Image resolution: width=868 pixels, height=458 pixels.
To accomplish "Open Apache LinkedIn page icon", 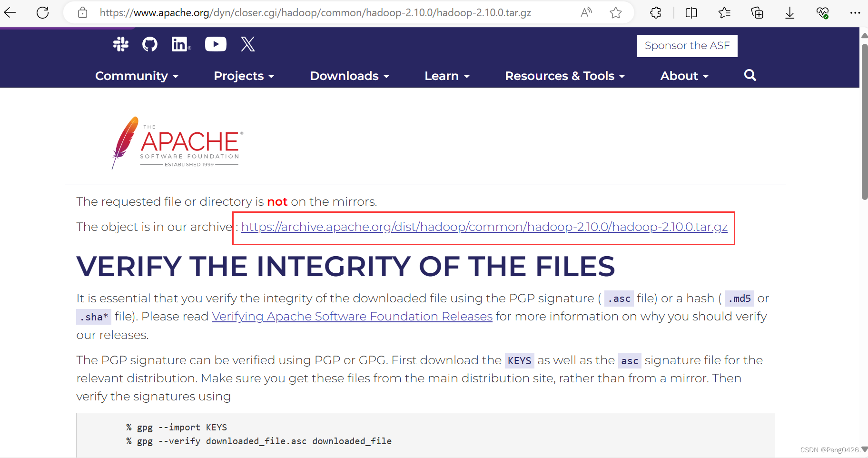I will pyautogui.click(x=181, y=44).
